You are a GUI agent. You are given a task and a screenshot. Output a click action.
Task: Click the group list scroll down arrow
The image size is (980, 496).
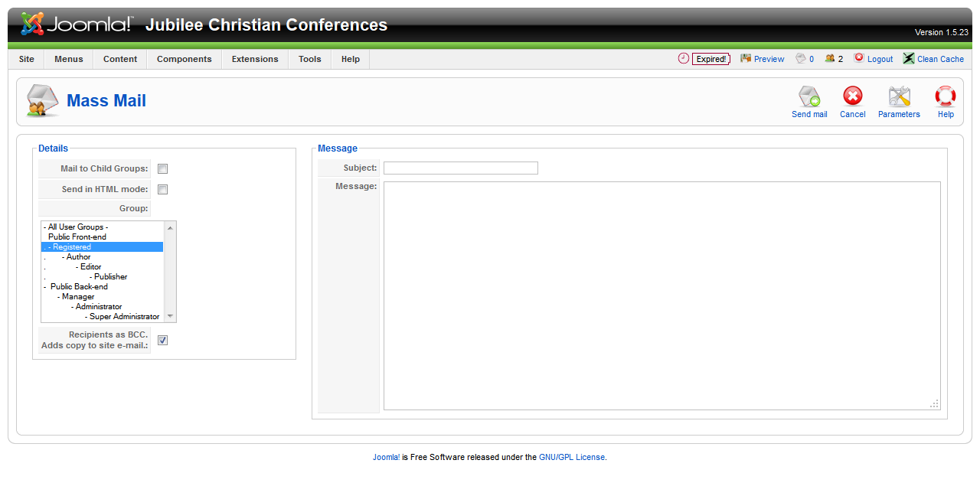tap(170, 316)
